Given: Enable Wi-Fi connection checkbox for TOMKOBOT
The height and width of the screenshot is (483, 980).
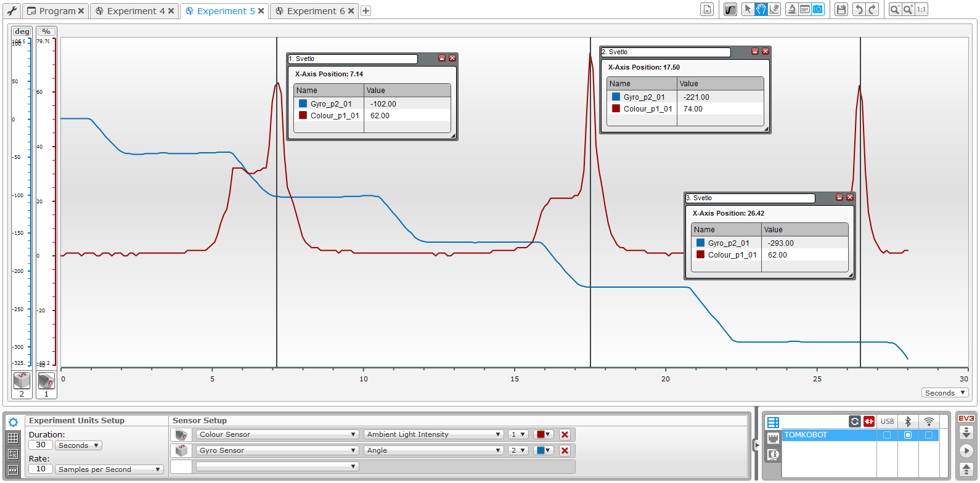Looking at the screenshot, I should coord(929,435).
